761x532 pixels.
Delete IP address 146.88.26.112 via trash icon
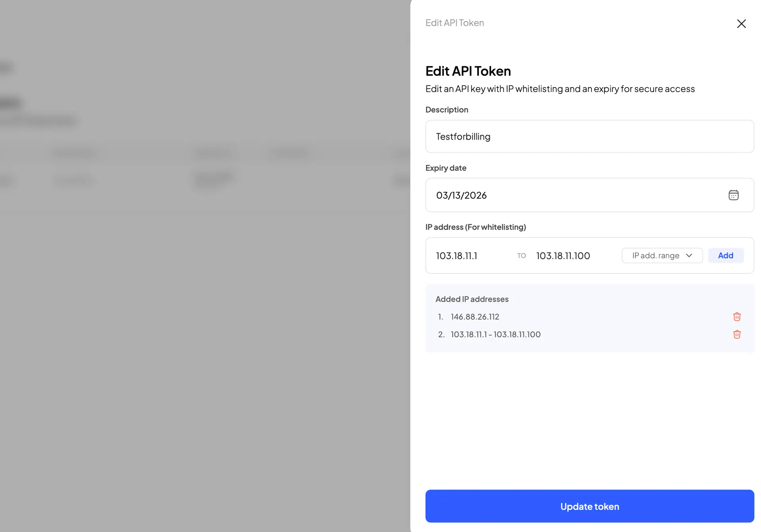click(x=737, y=316)
